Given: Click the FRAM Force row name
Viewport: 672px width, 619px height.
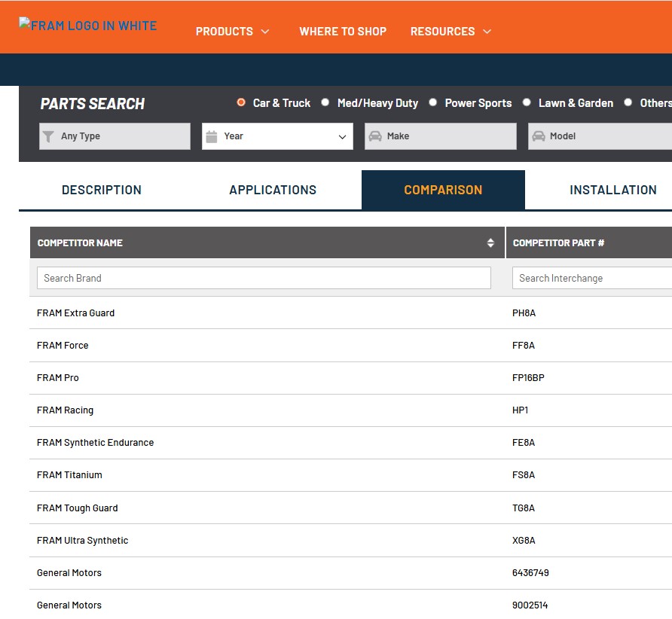Looking at the screenshot, I should (63, 345).
